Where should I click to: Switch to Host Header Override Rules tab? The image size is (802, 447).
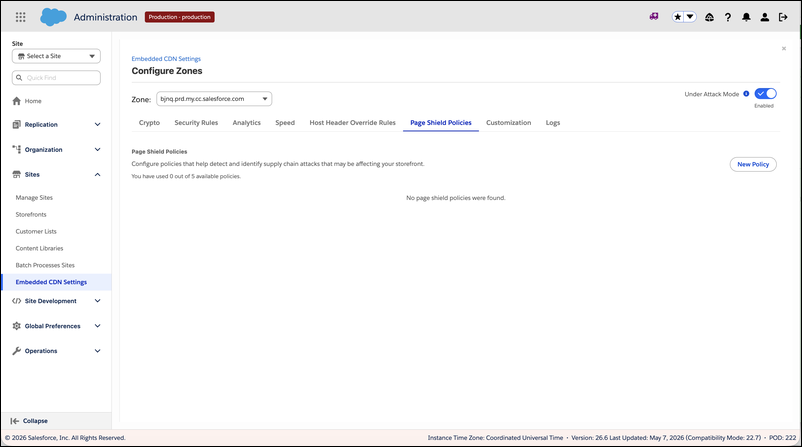[x=352, y=123]
